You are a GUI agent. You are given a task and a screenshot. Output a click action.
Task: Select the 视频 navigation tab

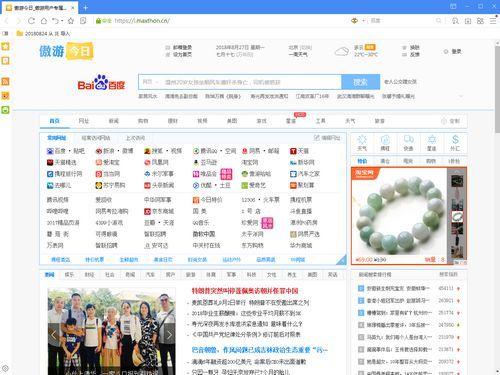pyautogui.click(x=202, y=121)
